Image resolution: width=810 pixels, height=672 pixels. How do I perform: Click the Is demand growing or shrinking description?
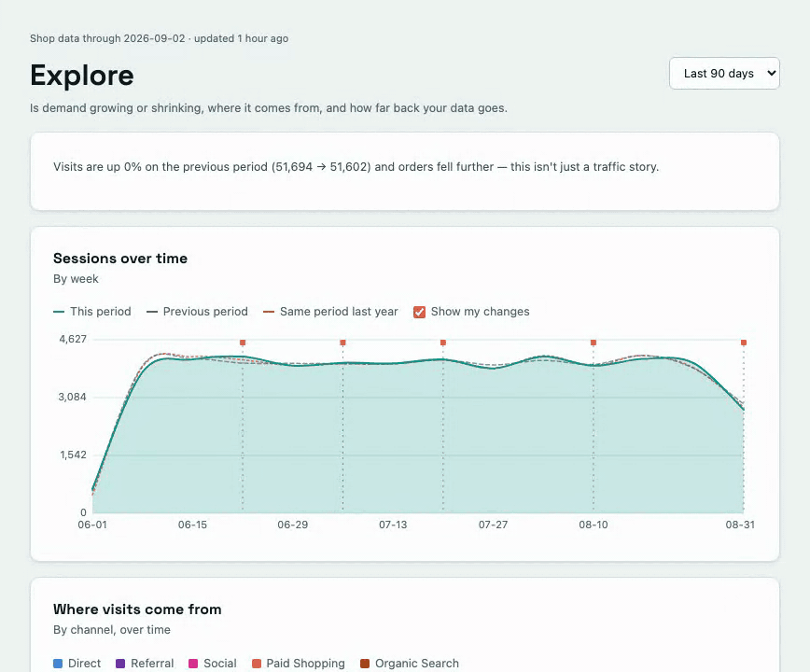point(269,108)
